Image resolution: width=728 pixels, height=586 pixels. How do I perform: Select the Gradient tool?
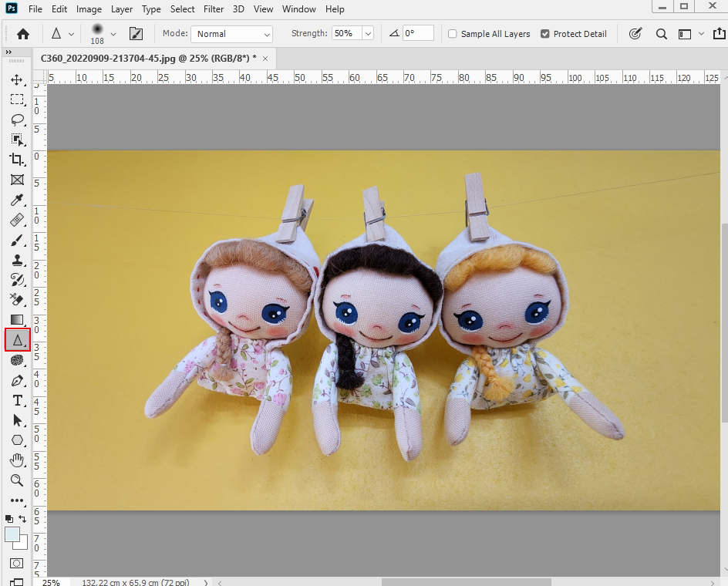coord(17,319)
